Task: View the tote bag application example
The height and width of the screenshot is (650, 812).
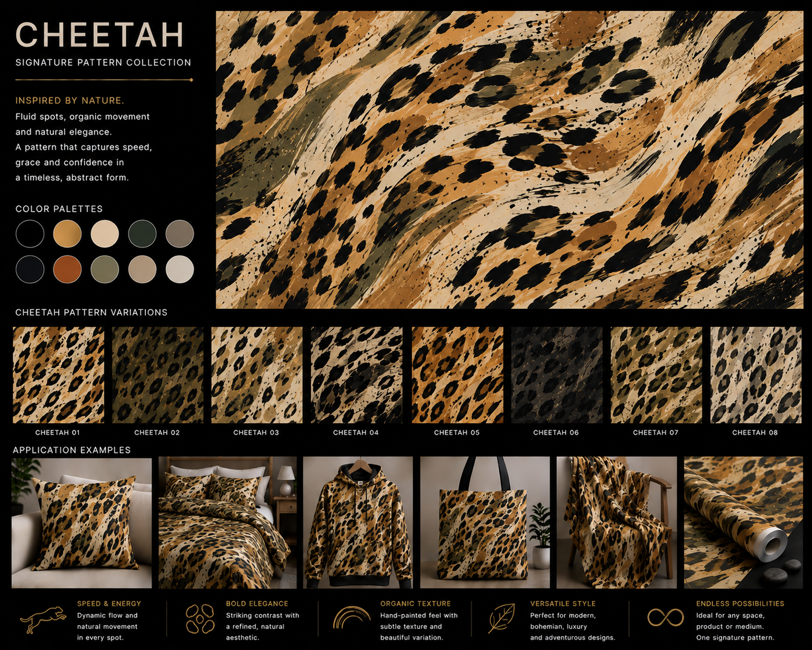Action: click(x=485, y=523)
